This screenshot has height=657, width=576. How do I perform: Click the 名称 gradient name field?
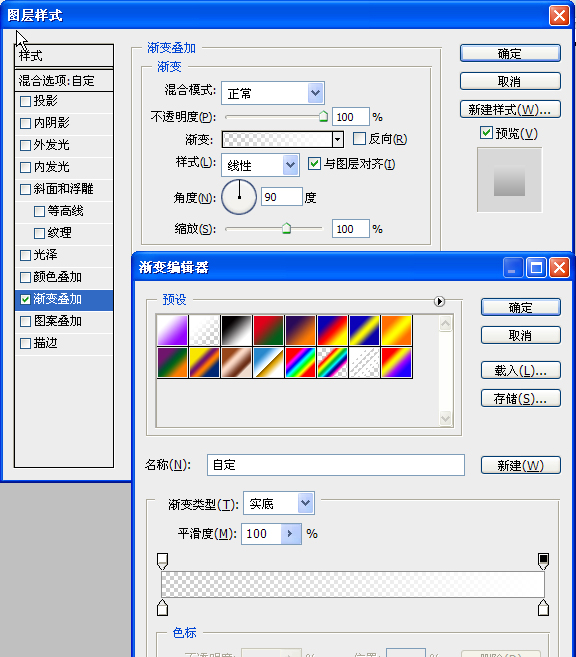click(x=336, y=465)
